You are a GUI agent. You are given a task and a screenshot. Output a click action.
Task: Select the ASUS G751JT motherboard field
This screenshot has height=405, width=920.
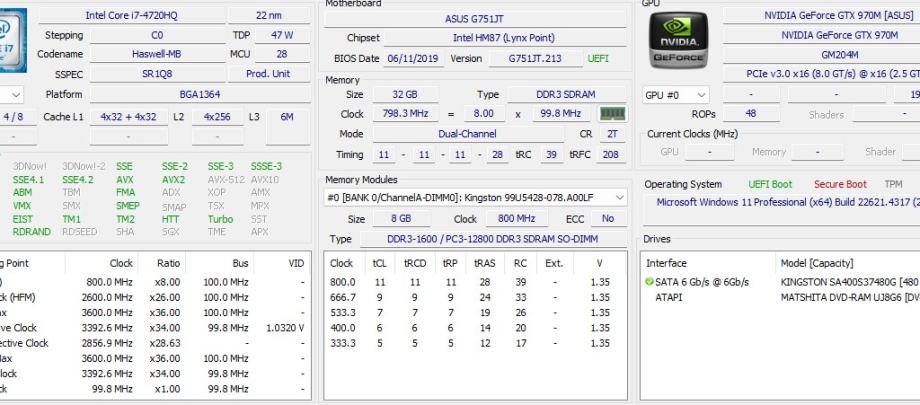tap(475, 19)
